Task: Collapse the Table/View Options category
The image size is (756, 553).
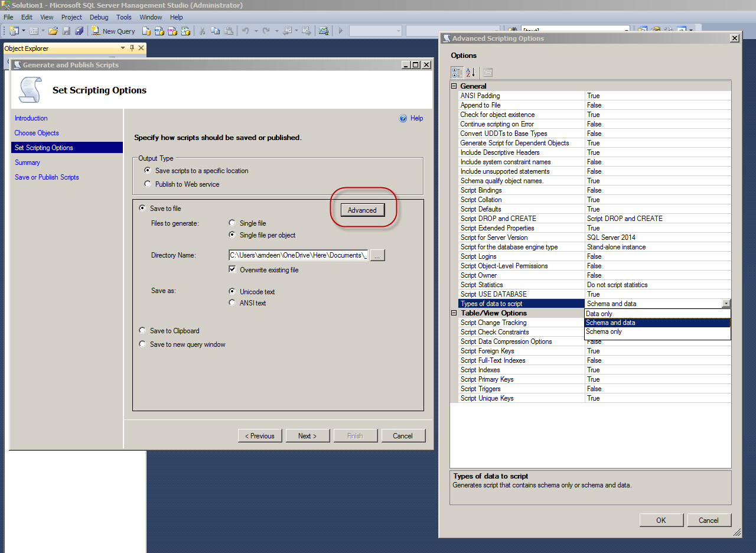Action: pos(454,313)
